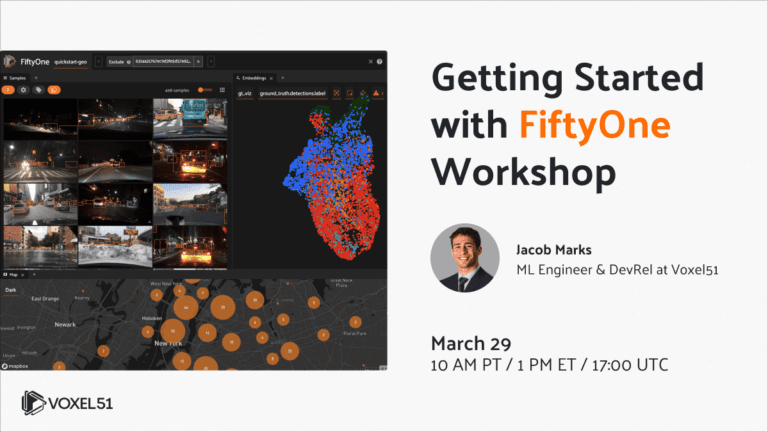Add a new panel next to Map tab
The height and width of the screenshot is (432, 768).
(x=34, y=275)
